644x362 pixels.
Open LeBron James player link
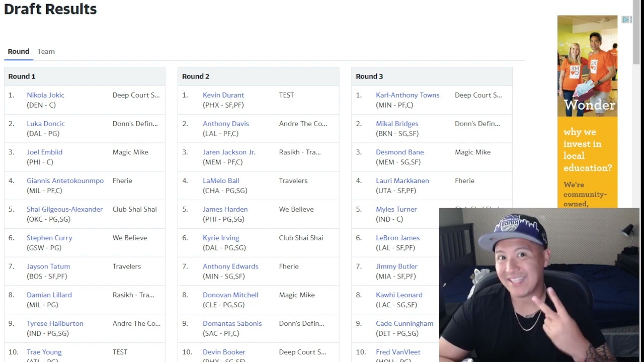click(x=397, y=238)
